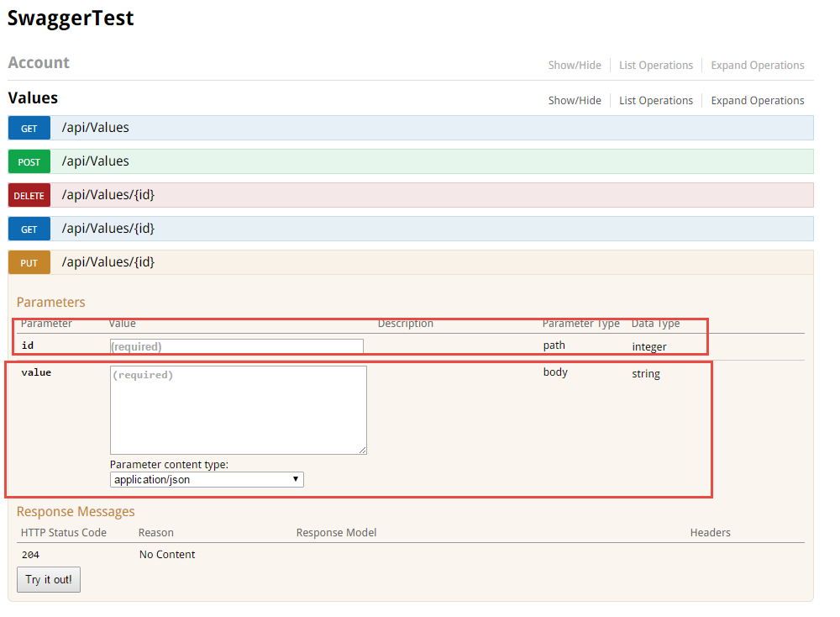840x617 pixels.
Task: Click the Try it out! button
Action: [49, 580]
